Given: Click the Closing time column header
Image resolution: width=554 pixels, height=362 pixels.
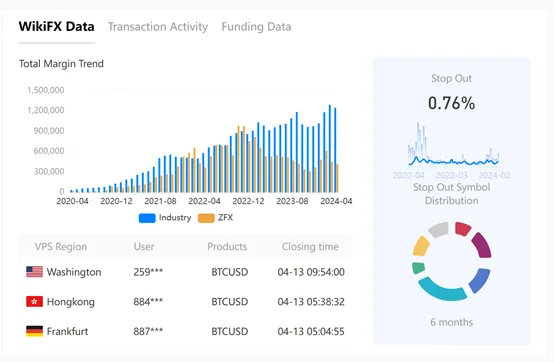Looking at the screenshot, I should [310, 247].
